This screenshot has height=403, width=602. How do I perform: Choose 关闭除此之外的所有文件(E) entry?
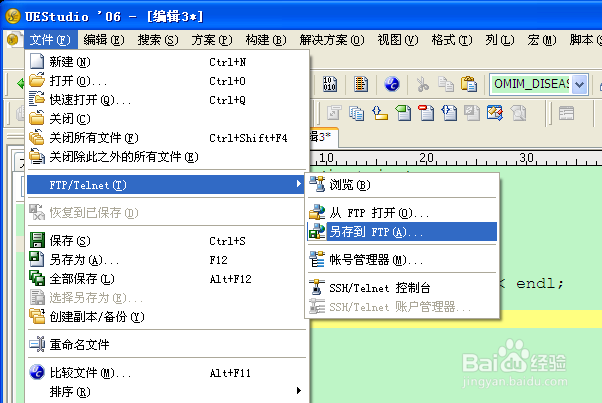point(165,157)
